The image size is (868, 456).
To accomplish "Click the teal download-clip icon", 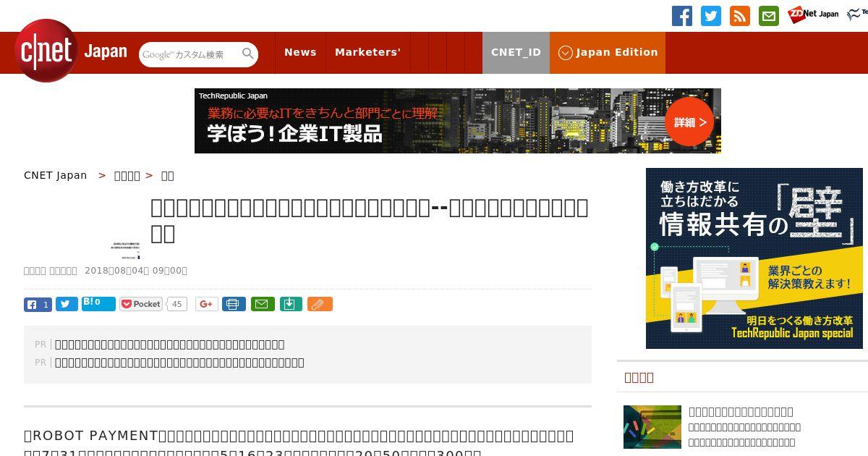I will (290, 304).
